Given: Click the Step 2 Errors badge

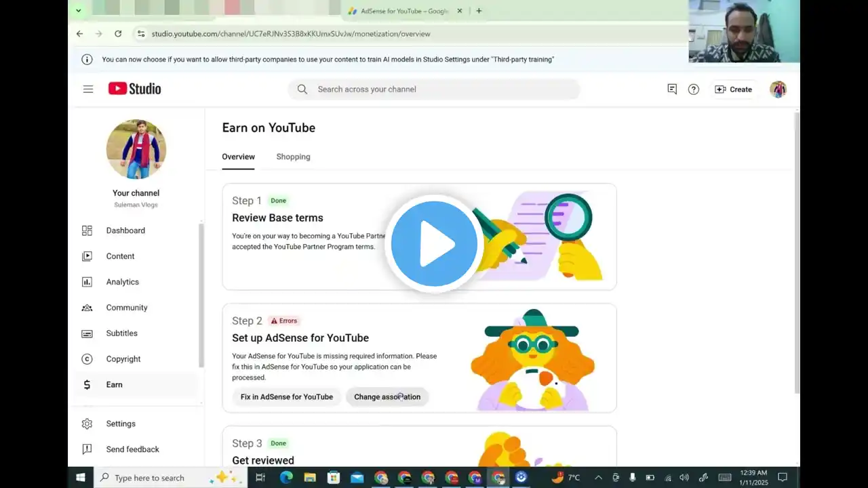Looking at the screenshot, I should coord(284,321).
